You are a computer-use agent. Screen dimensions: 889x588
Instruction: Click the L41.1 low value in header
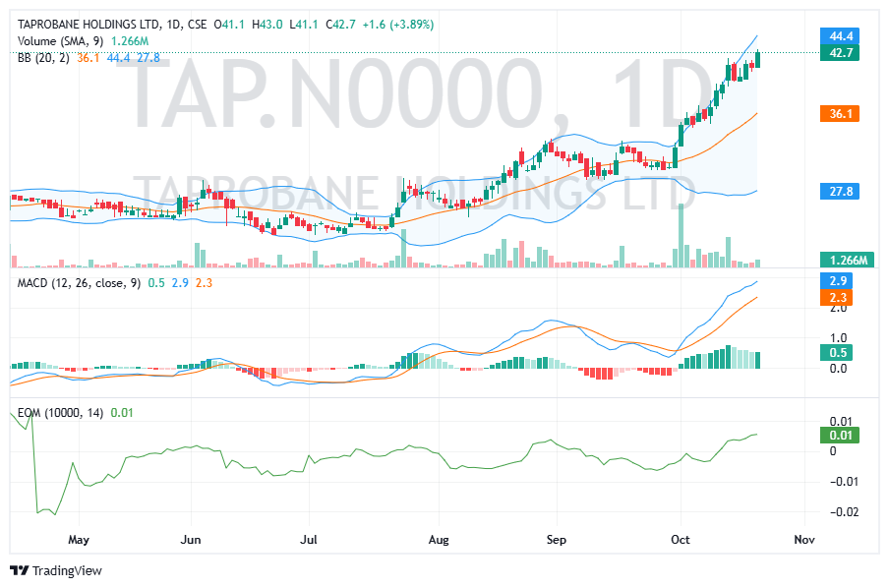point(303,25)
